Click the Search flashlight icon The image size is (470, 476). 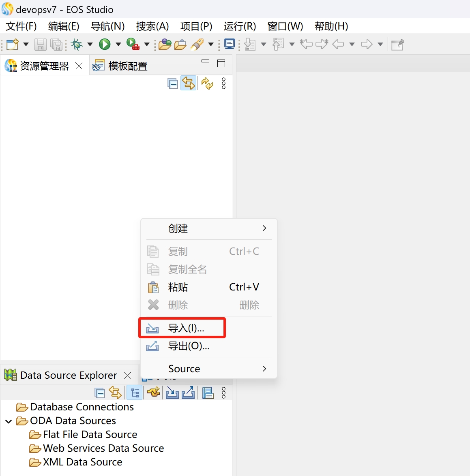coord(197,44)
